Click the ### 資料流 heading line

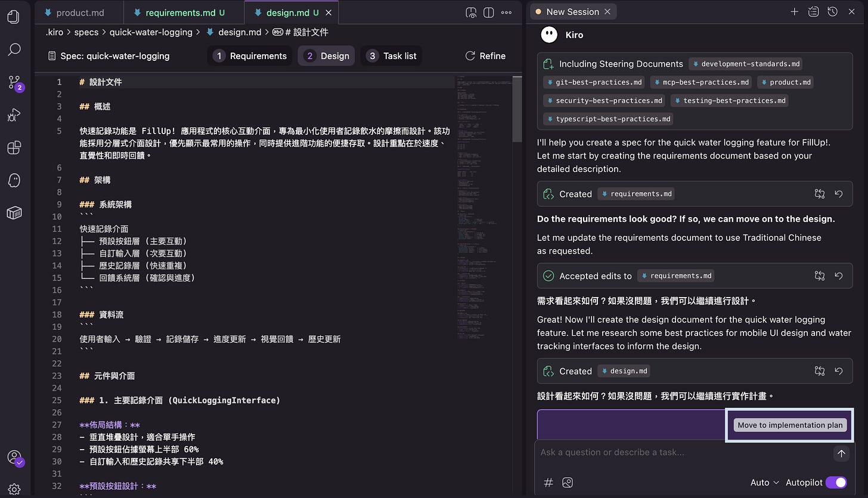101,314
